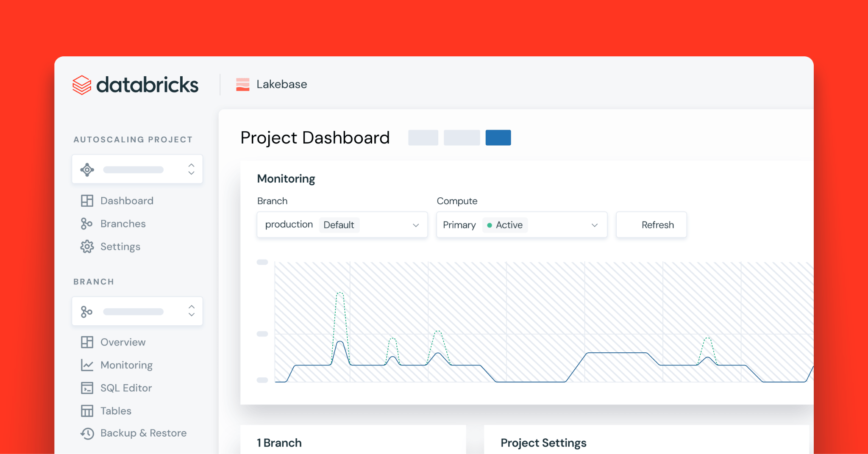The image size is (868, 454).
Task: Click the Overview grid icon
Action: pyautogui.click(x=87, y=342)
